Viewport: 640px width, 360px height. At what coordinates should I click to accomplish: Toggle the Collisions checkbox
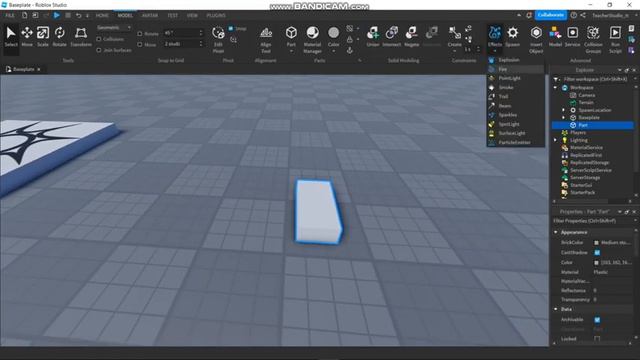(x=99, y=39)
